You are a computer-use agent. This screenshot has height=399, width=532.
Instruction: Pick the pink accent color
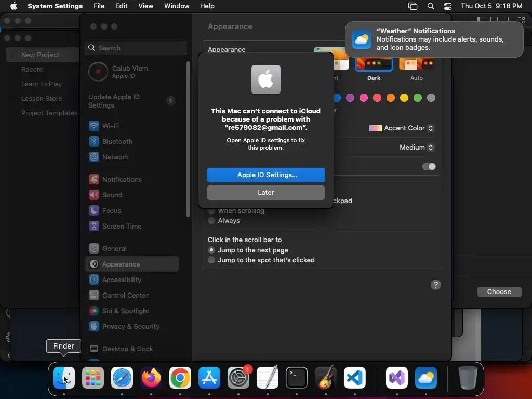[364, 98]
